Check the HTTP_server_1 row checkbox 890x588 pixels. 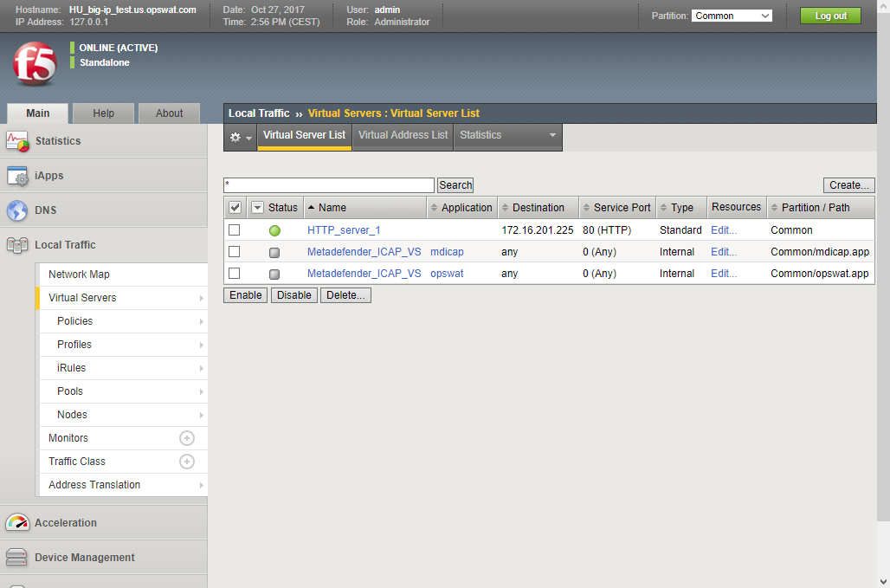(x=235, y=229)
